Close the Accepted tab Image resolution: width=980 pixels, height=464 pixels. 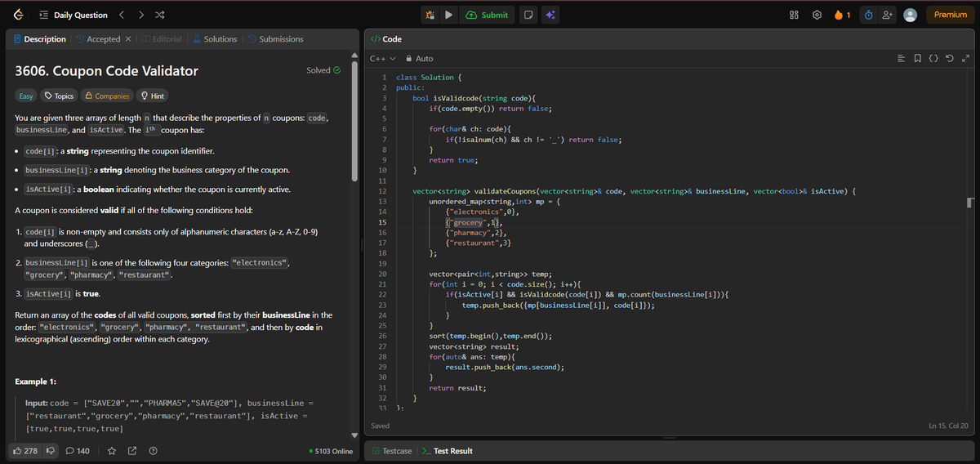[x=128, y=39]
